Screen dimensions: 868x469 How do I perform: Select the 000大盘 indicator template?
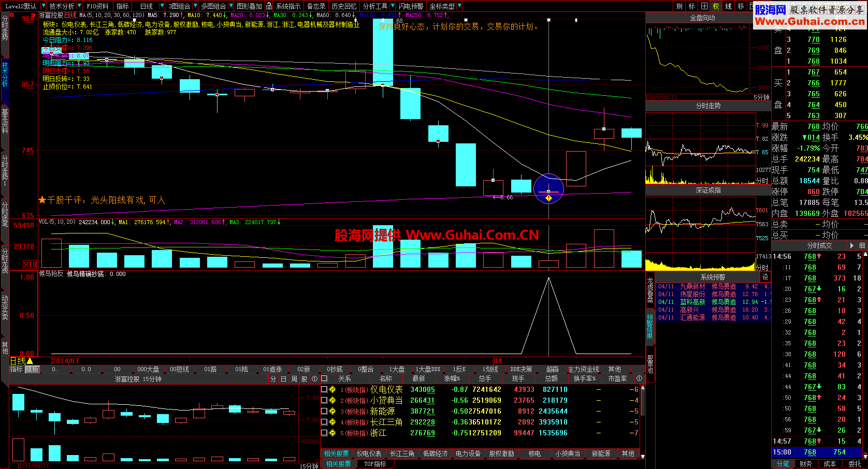[x=148, y=369]
